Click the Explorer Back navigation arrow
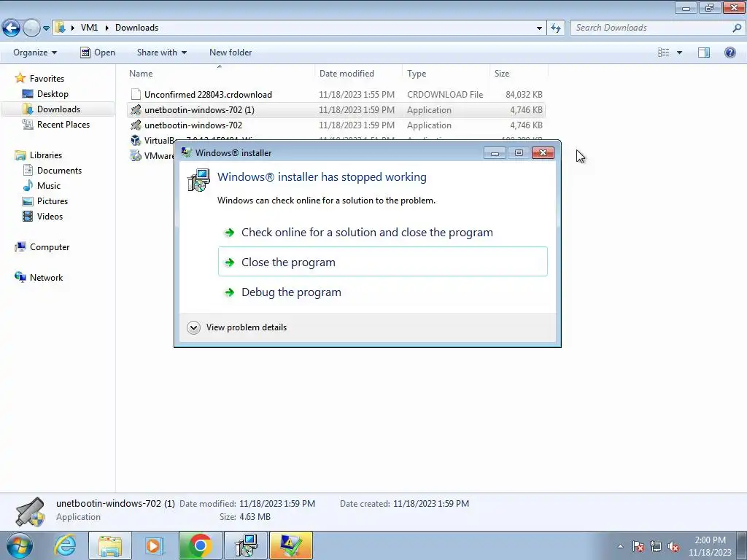The height and width of the screenshot is (560, 747). pos(12,28)
